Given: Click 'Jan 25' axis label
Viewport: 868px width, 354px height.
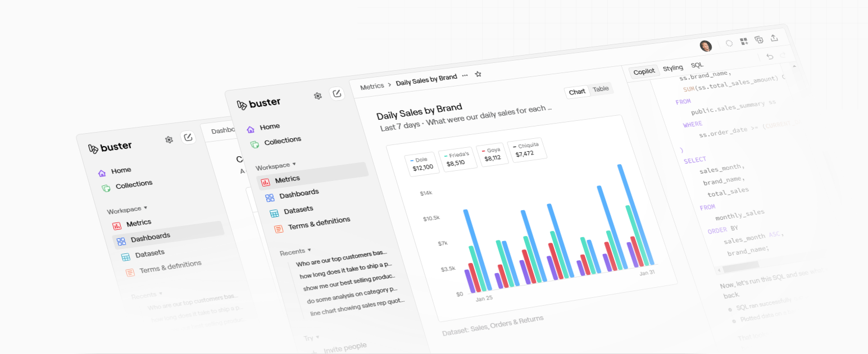Looking at the screenshot, I should (484, 298).
